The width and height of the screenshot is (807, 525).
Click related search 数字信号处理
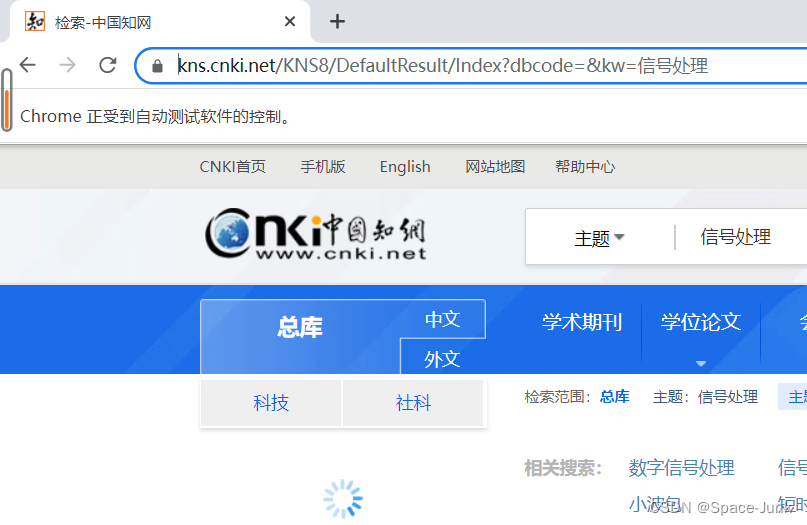click(681, 468)
